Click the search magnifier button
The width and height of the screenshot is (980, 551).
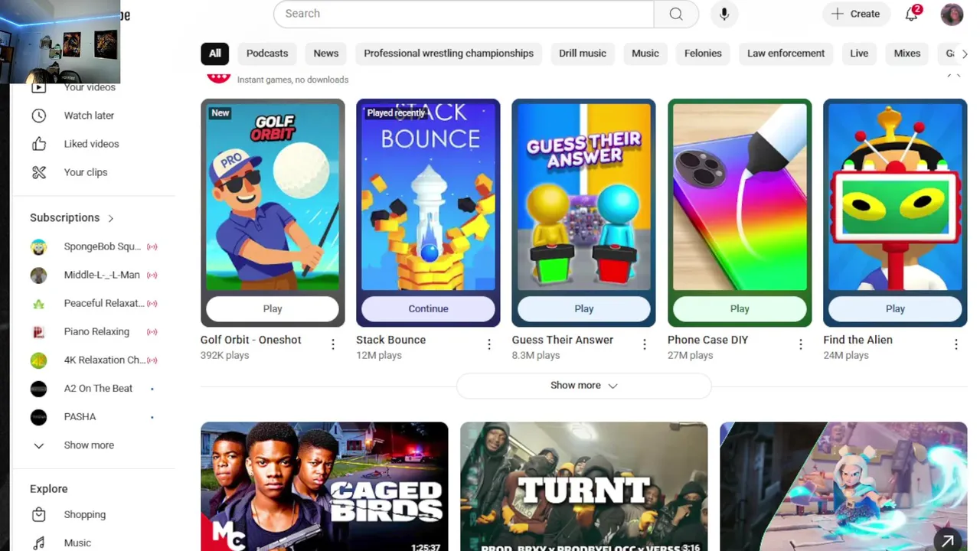tap(676, 14)
